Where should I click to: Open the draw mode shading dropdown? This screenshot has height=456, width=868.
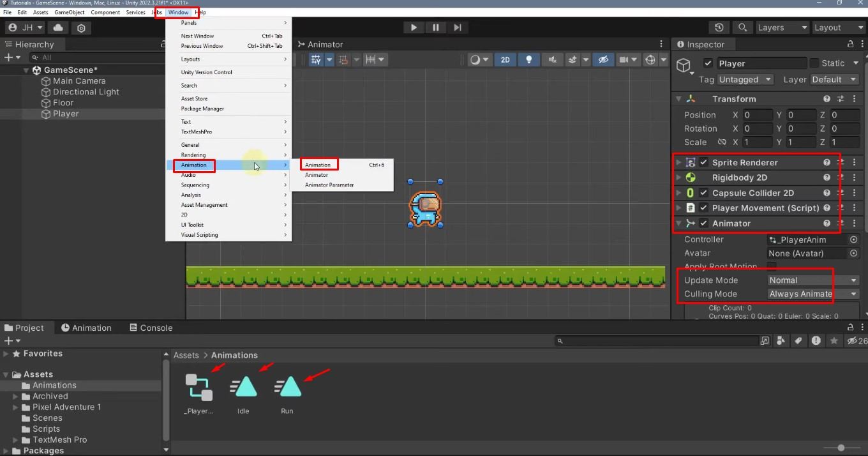click(479, 59)
